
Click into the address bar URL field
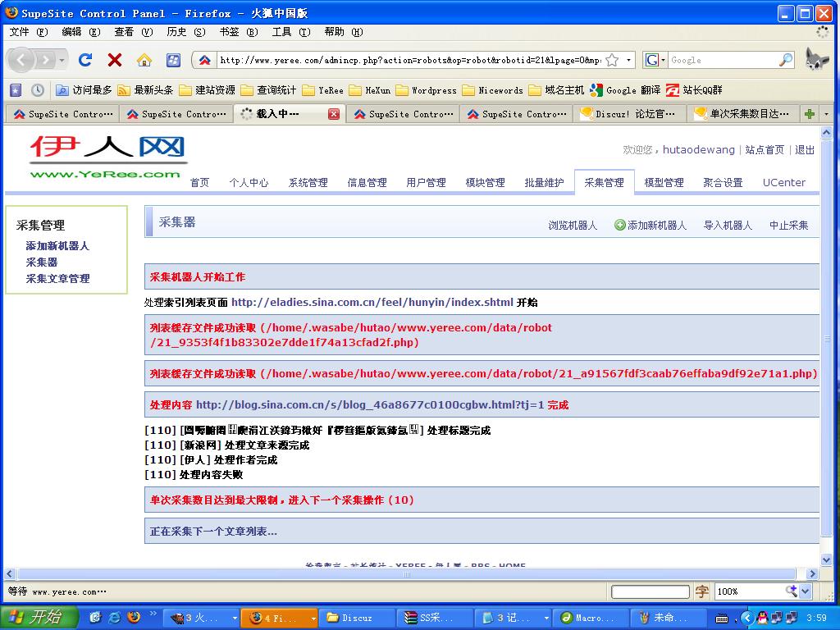tap(410, 60)
